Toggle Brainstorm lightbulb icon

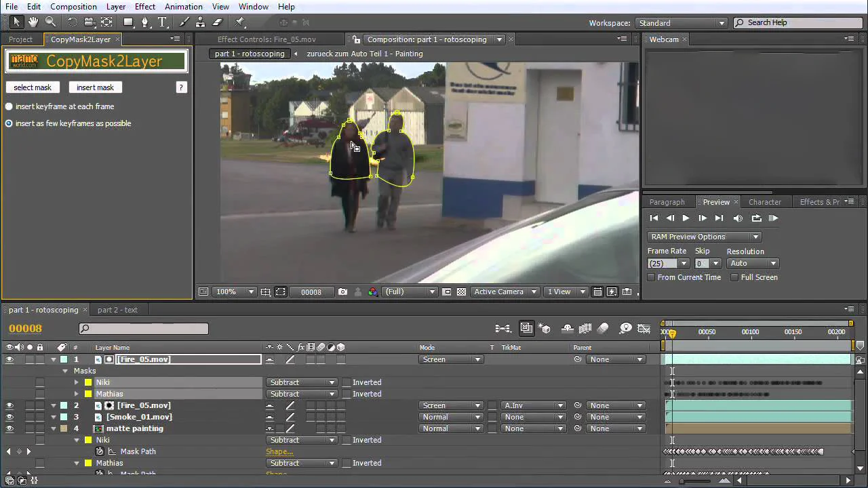(x=626, y=329)
